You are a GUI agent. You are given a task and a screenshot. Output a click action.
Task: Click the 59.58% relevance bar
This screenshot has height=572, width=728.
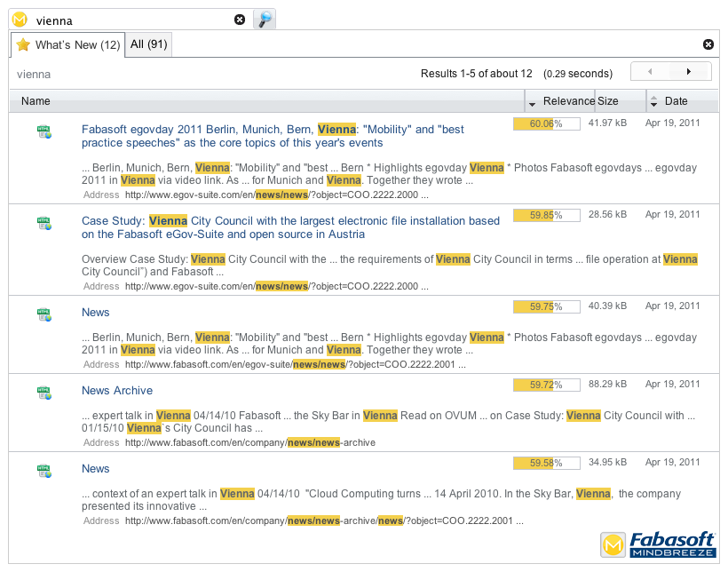(547, 464)
